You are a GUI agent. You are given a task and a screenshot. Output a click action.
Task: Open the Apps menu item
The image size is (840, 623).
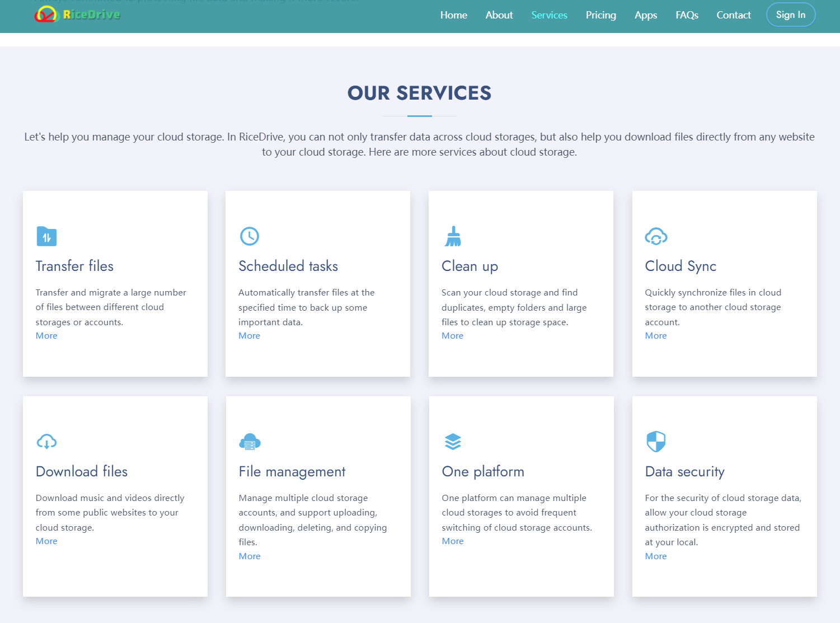(x=646, y=15)
